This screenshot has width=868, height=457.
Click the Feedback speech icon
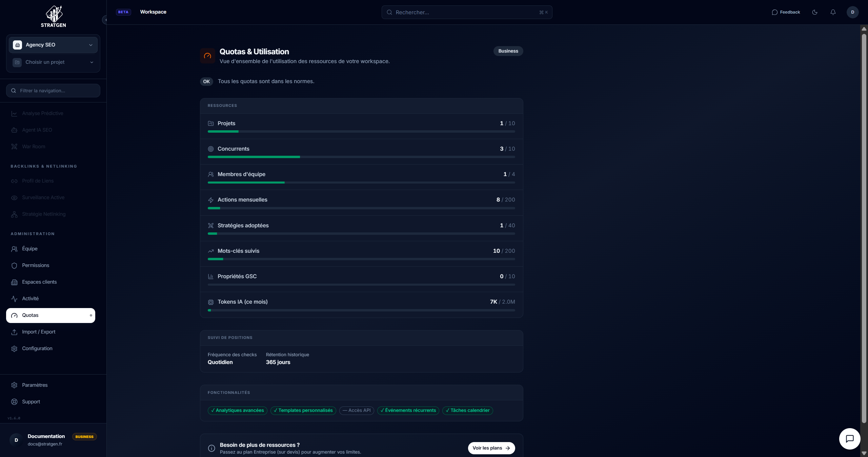(774, 12)
